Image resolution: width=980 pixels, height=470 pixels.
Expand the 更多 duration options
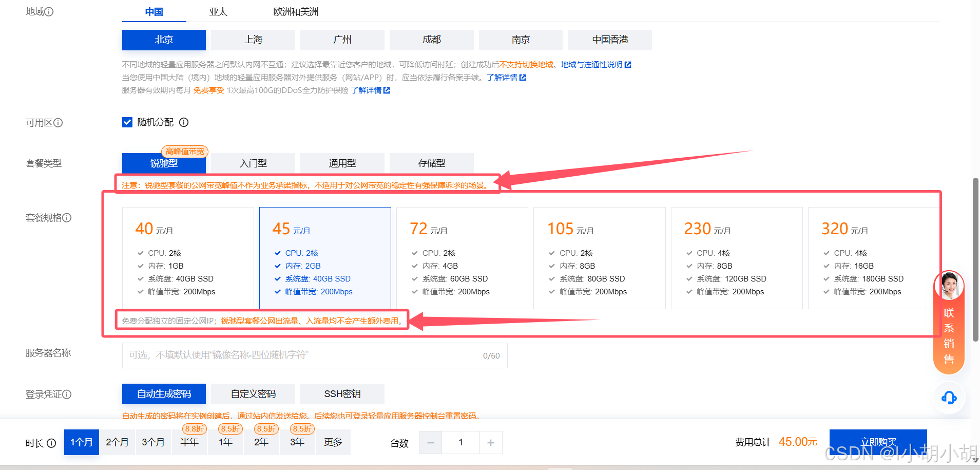pyautogui.click(x=333, y=442)
